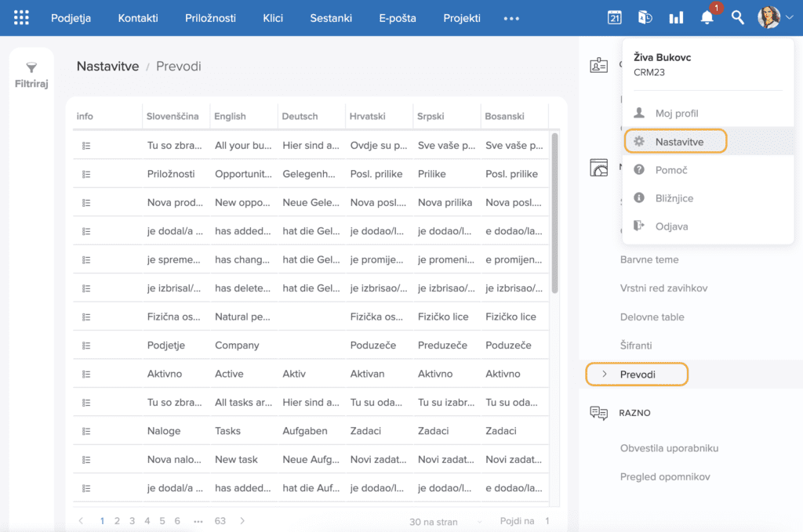Click the Filtriraj funnel icon
803x532 pixels.
coord(31,68)
